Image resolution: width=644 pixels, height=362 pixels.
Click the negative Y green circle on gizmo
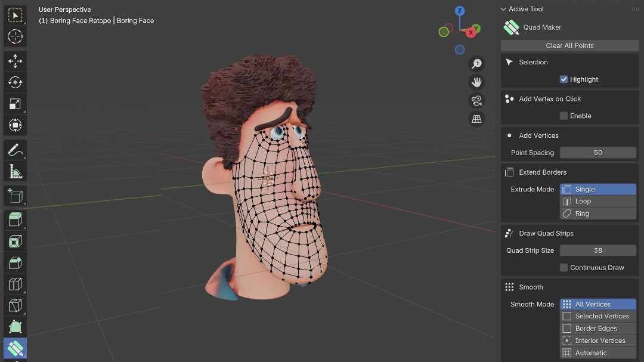[444, 32]
